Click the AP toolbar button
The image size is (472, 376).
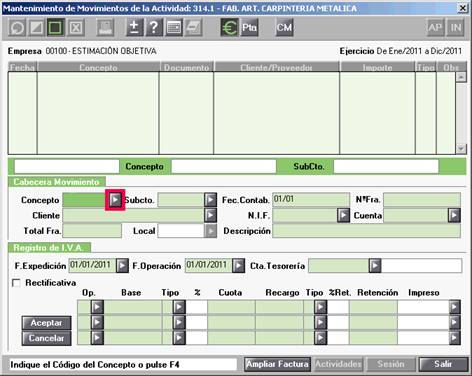435,27
